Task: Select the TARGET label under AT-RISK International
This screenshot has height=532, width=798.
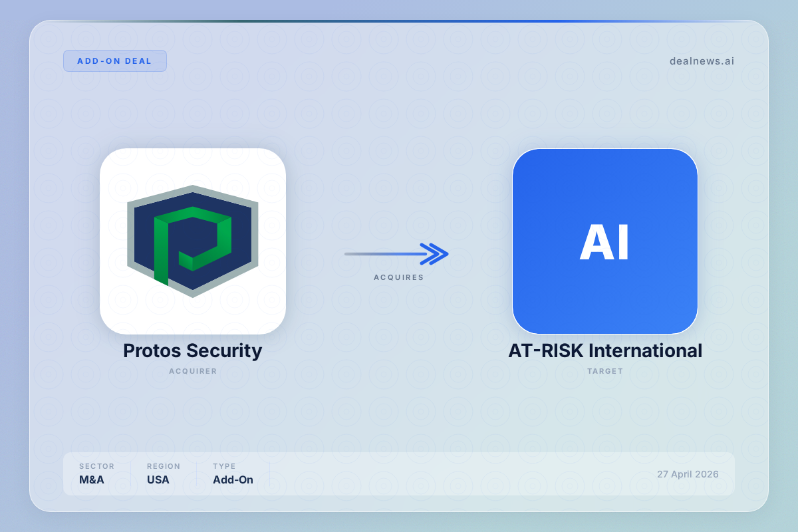Action: click(604, 371)
